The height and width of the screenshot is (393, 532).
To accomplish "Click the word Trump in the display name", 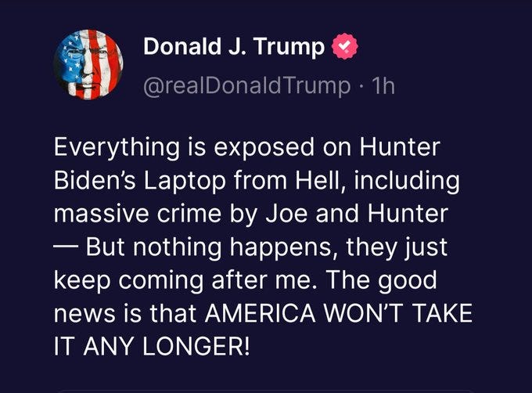I will pyautogui.click(x=289, y=47).
